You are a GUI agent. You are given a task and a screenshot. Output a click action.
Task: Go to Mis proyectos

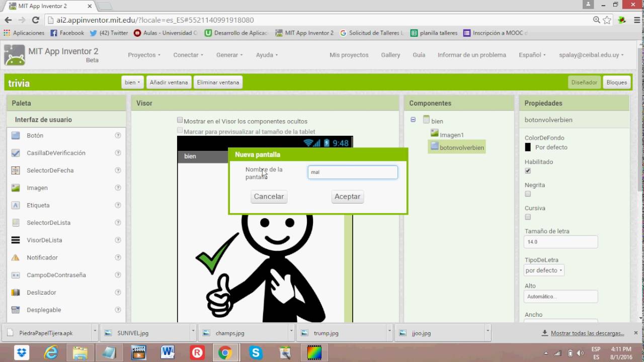[x=349, y=55]
